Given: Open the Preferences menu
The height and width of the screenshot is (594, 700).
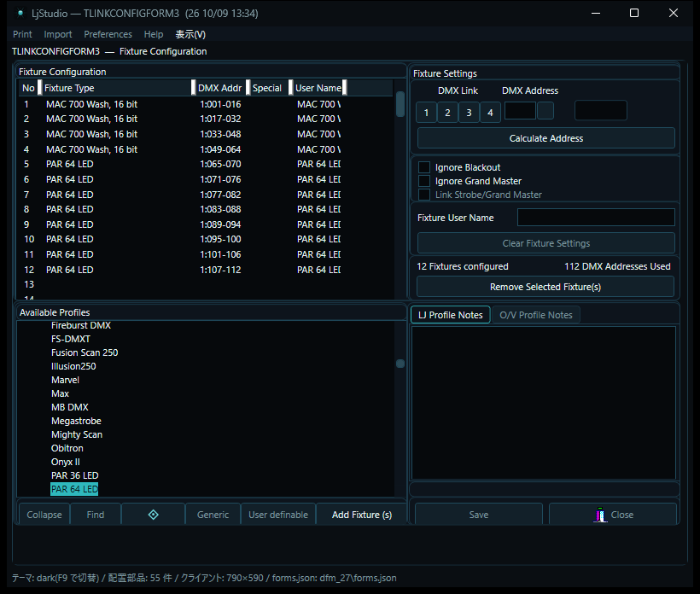Looking at the screenshot, I should click(x=108, y=34).
